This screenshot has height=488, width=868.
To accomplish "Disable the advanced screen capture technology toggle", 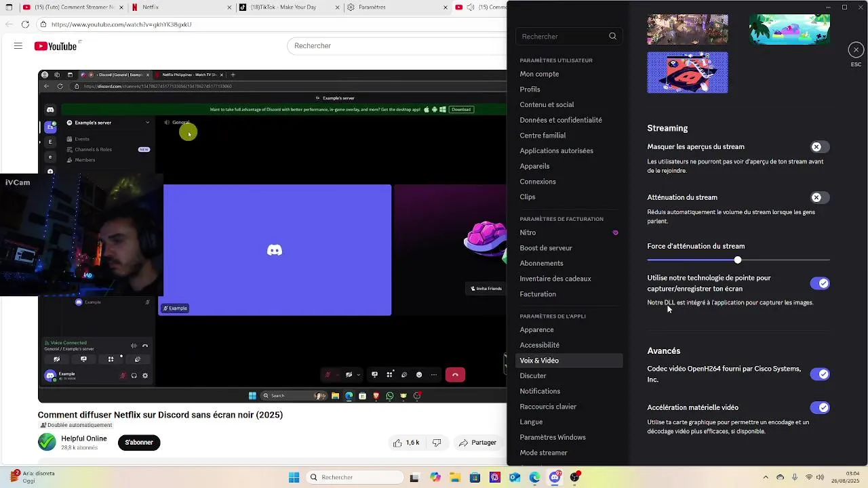I will coord(820,283).
